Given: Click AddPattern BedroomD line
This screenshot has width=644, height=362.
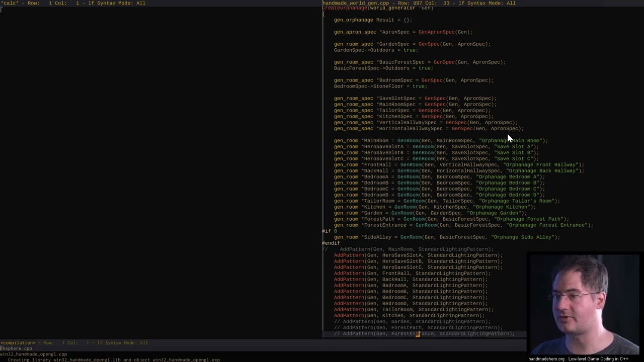Looking at the screenshot, I should tap(411, 304).
